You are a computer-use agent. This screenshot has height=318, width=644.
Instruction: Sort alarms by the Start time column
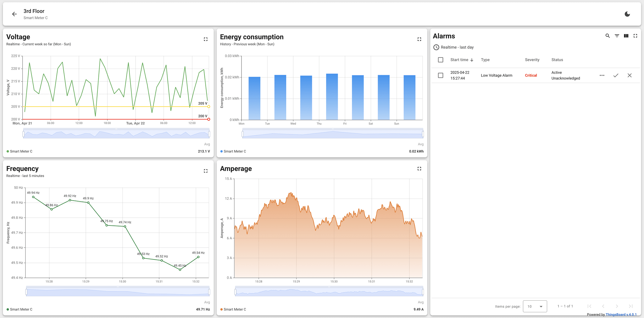(459, 60)
